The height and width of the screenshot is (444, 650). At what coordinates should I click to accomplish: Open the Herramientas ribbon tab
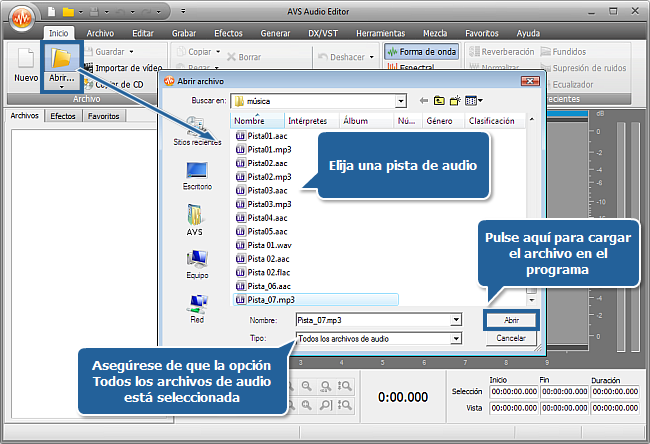click(380, 33)
